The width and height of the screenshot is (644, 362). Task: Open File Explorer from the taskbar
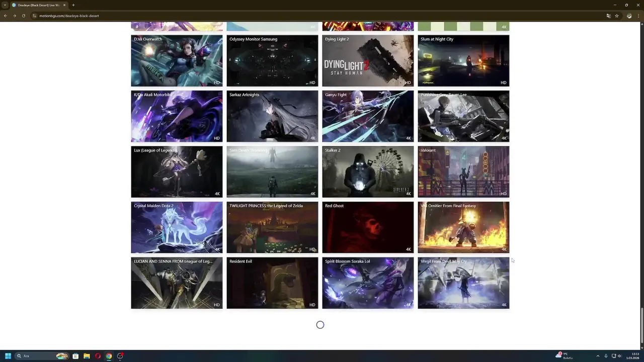pos(87,356)
